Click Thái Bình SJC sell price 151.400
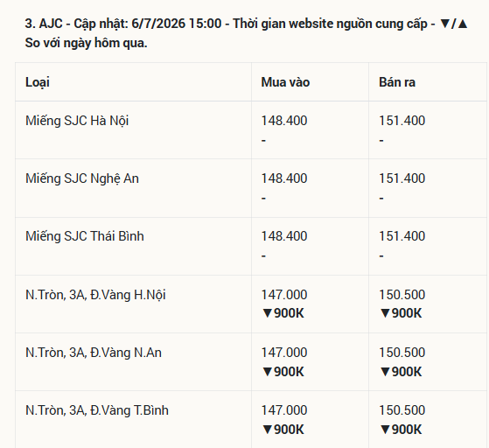The width and height of the screenshot is (489, 448). pyautogui.click(x=402, y=236)
